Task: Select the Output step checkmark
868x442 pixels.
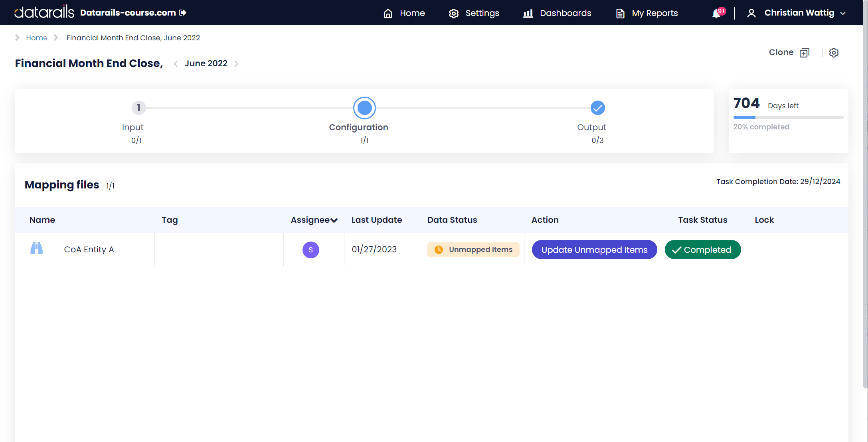Action: (x=597, y=108)
